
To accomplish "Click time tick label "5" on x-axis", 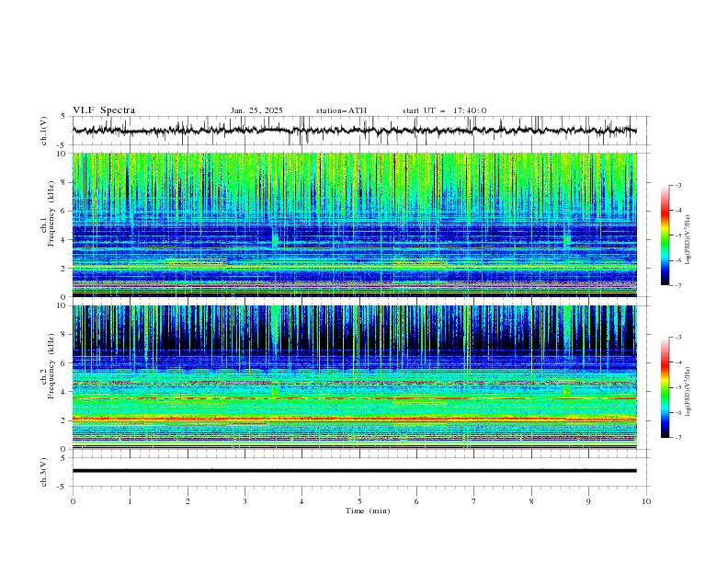I will (x=359, y=501).
